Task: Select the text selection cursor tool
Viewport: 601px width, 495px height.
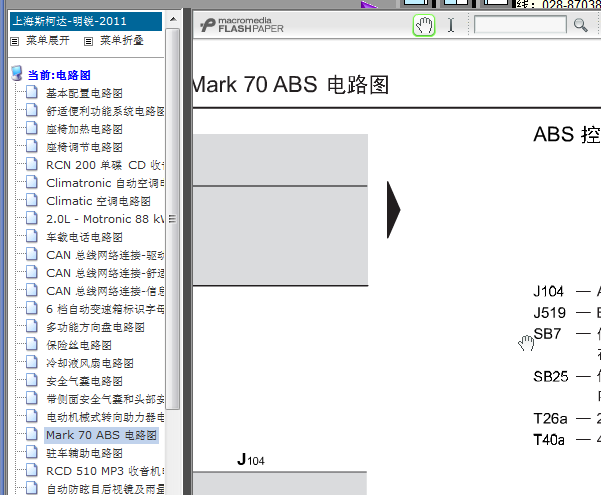Action: click(x=451, y=26)
